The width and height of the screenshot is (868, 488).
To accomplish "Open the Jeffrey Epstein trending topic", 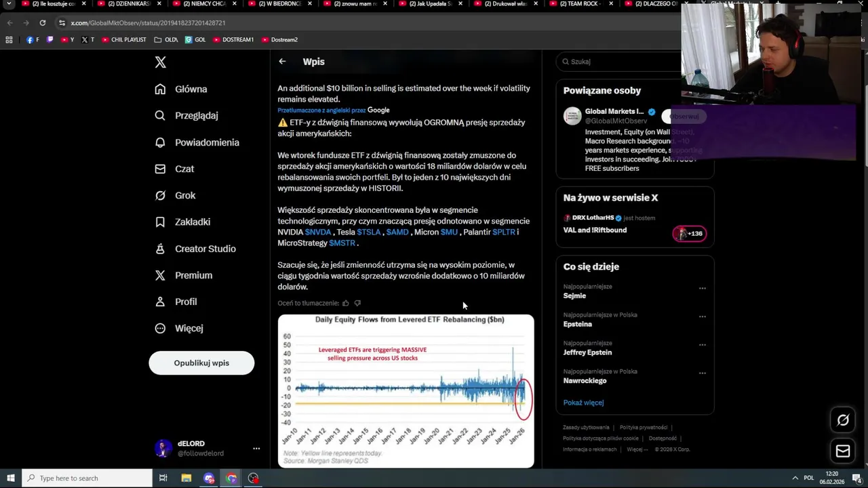I will (x=587, y=352).
